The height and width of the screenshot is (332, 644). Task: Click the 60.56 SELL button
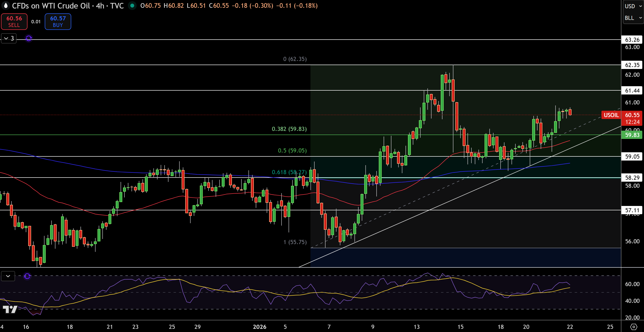pyautogui.click(x=14, y=21)
